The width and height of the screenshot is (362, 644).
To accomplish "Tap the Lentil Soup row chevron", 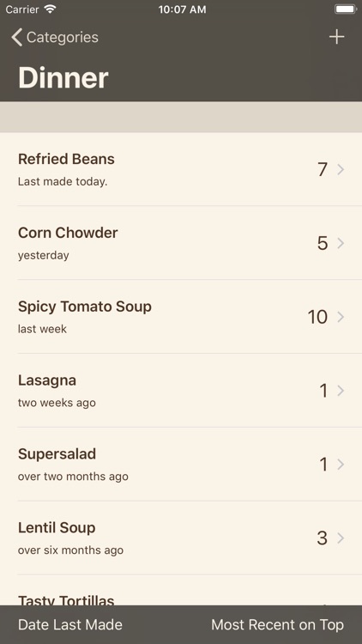I will (341, 538).
